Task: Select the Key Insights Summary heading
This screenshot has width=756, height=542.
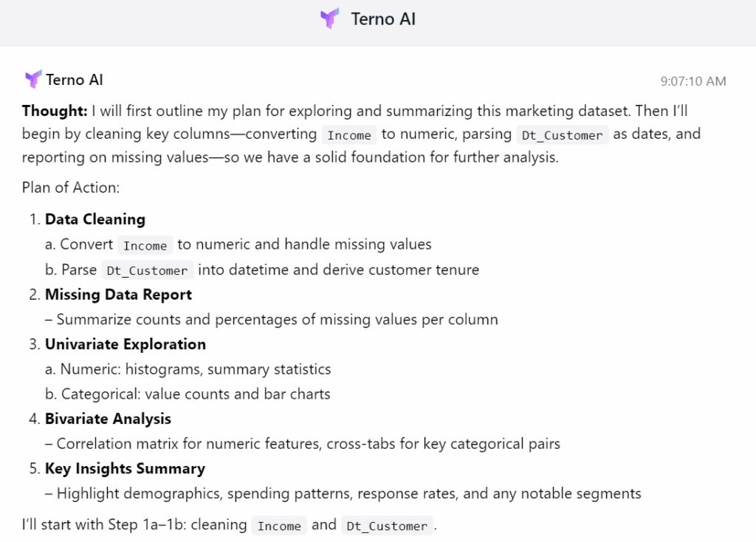Action: click(x=125, y=469)
